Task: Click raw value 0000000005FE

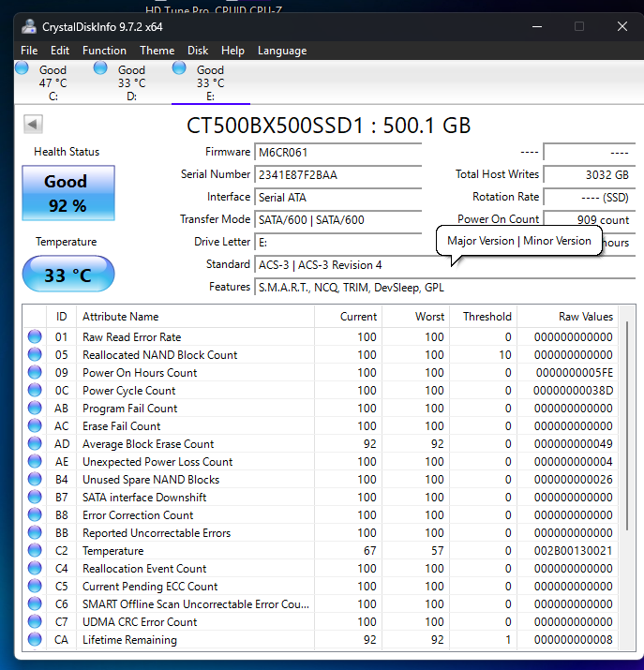Action: click(575, 373)
